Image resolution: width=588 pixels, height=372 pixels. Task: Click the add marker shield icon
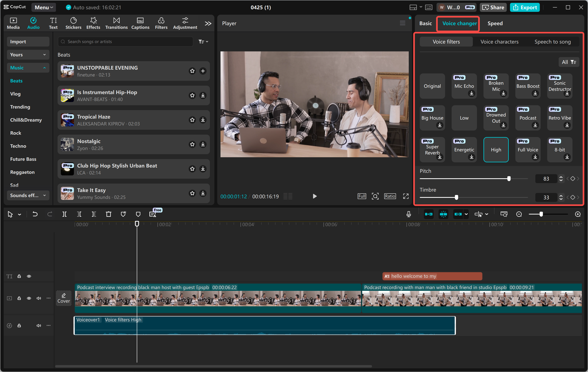(x=138, y=214)
